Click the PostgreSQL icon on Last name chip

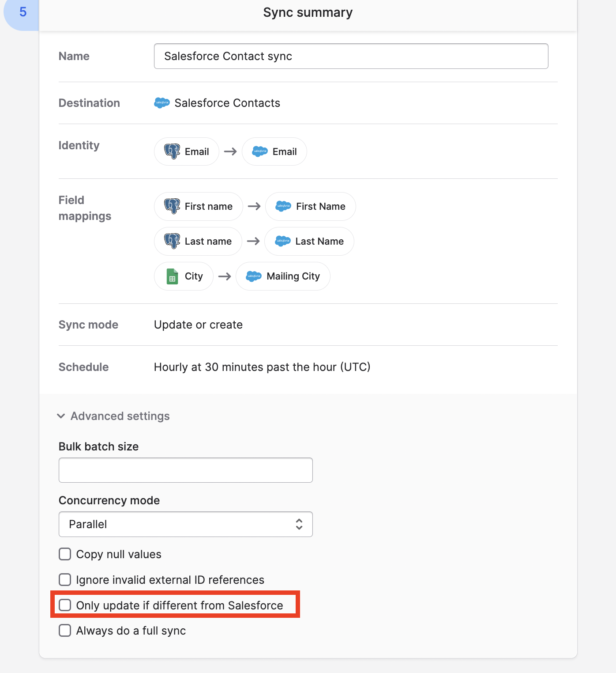(172, 241)
